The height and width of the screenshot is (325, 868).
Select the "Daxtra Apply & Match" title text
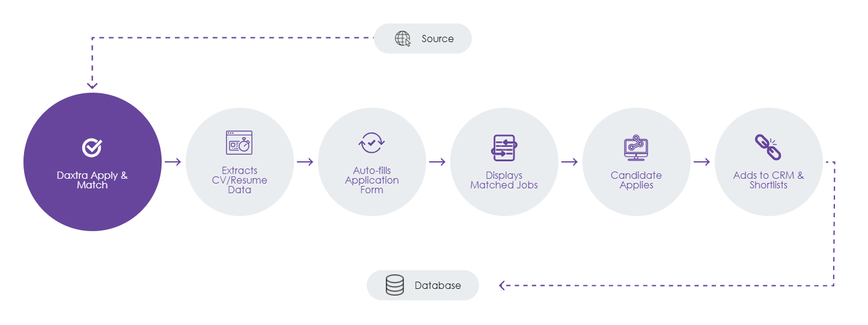tap(92, 181)
